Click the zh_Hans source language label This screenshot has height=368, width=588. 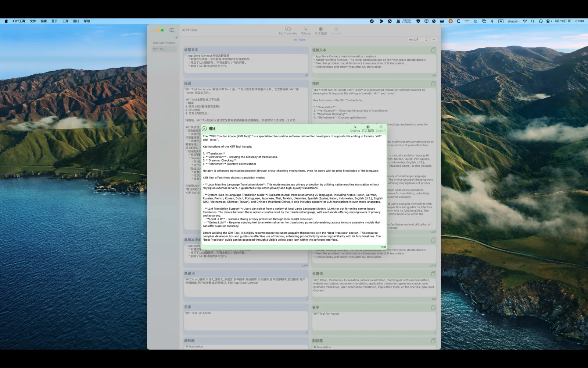click(300, 40)
